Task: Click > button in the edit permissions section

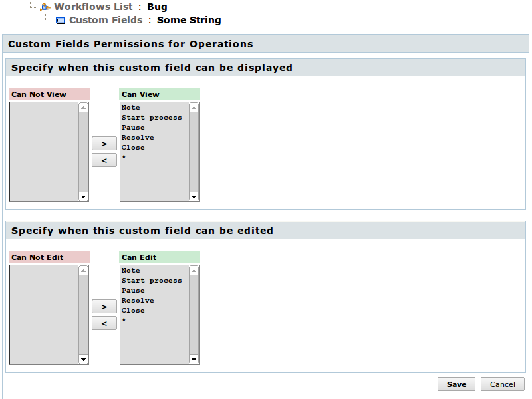Action: [104, 307]
